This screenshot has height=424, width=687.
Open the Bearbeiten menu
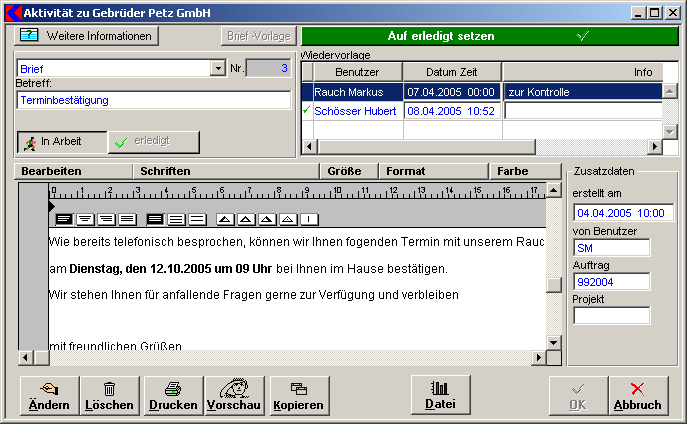51,171
